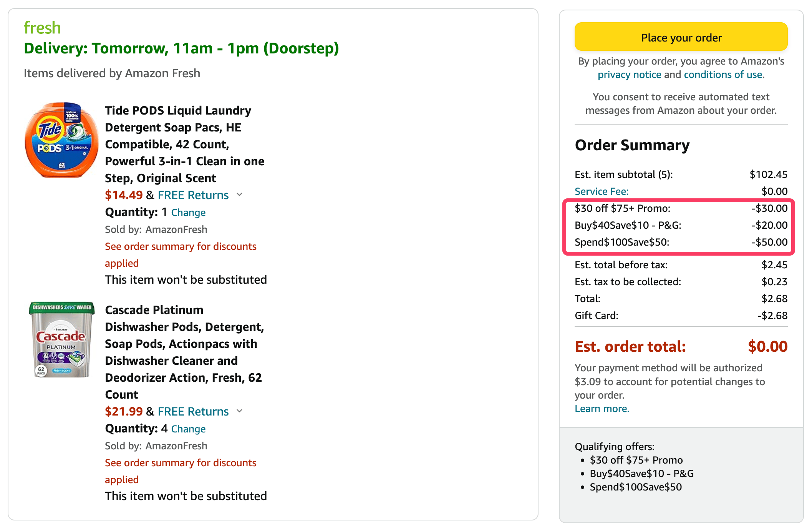812x532 pixels.
Task: Expand FREE Returns details for Cascade Platinum
Action: [240, 411]
